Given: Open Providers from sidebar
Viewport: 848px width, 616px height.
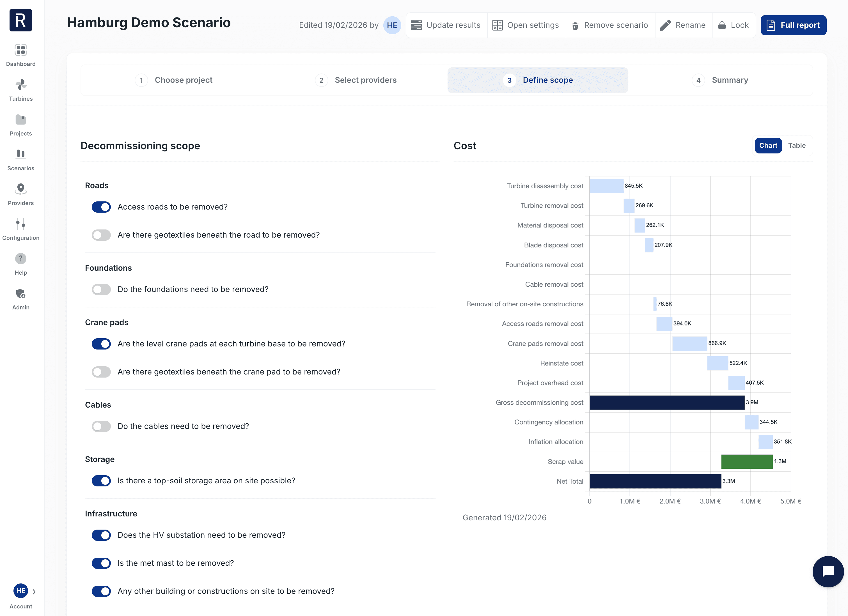Looking at the screenshot, I should (x=20, y=189).
